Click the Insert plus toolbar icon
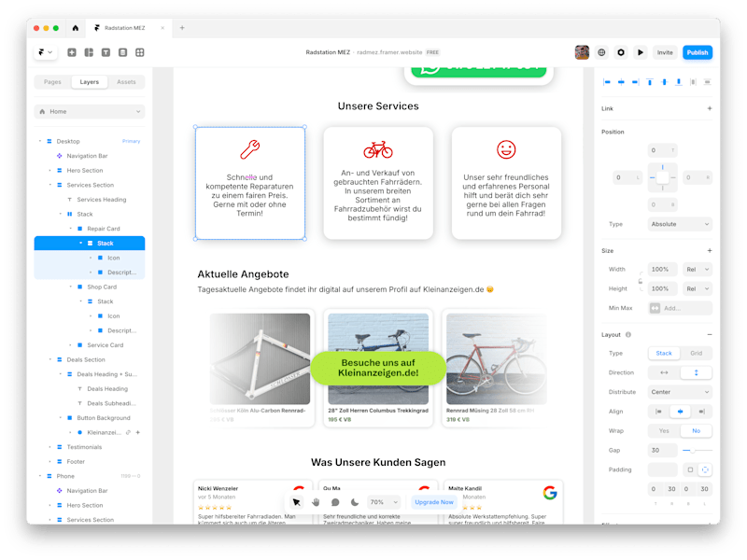Image resolution: width=747 pixels, height=560 pixels. (72, 52)
